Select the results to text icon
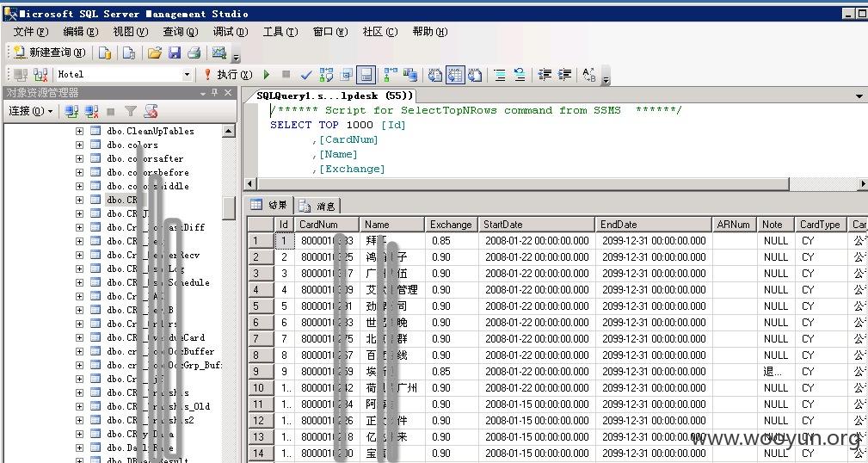868x463 pixels. point(435,74)
